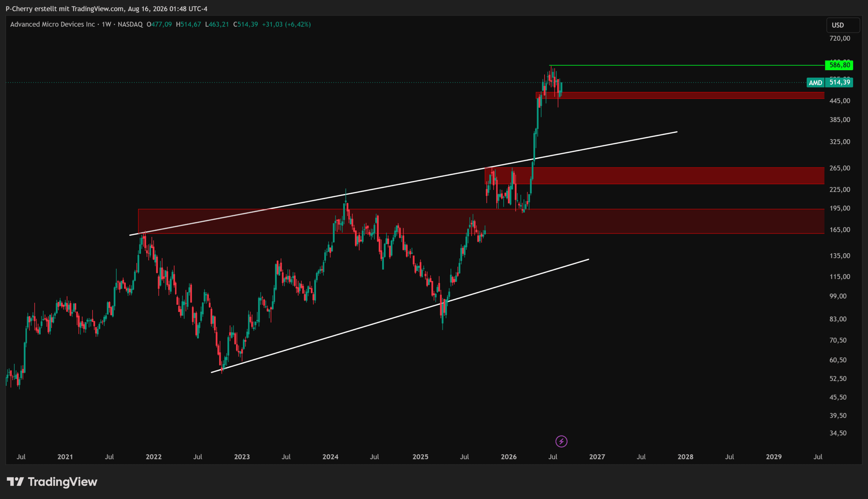Viewport: 868px width, 499px height.
Task: Click the change value +31,03 (+6,42%)
Action: click(287, 24)
